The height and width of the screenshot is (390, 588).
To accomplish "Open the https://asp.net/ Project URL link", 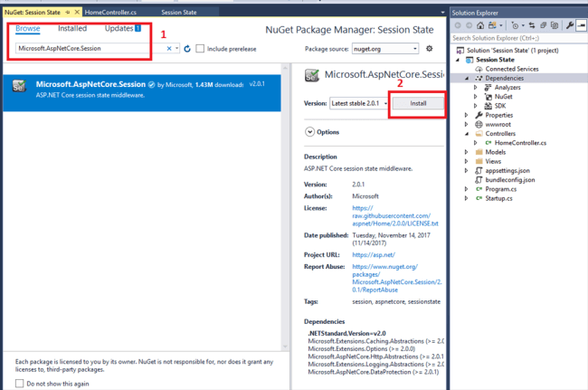I will [374, 255].
